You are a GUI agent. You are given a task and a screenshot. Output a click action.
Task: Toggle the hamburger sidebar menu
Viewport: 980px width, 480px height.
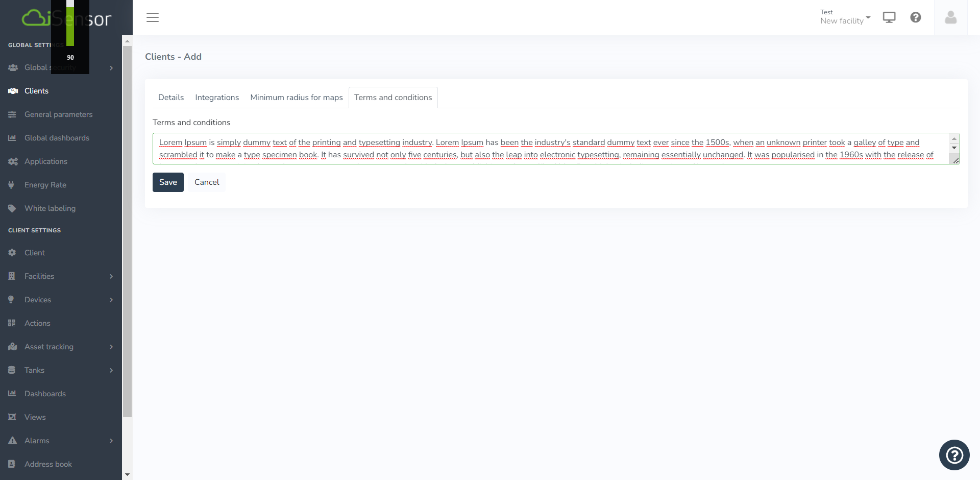coord(153,17)
